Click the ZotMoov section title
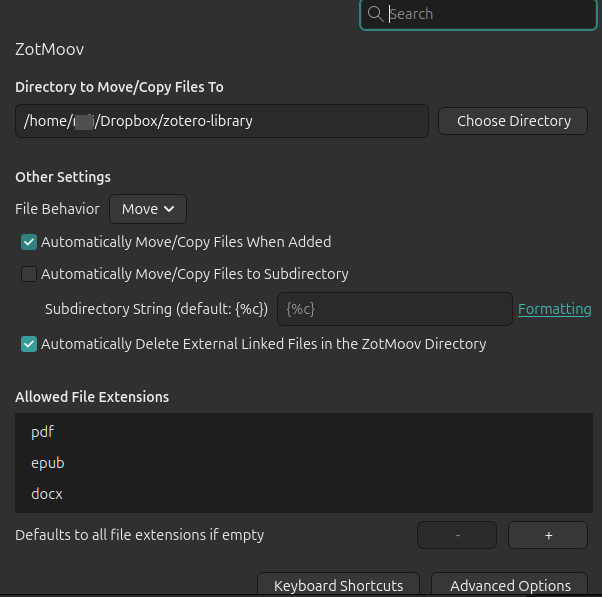Viewport: 602px width, 597px height. click(49, 49)
